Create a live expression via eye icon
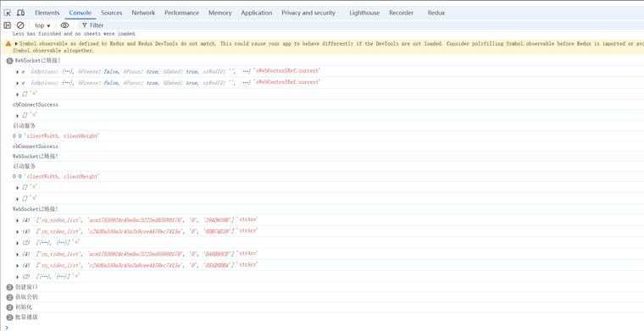 (65, 25)
